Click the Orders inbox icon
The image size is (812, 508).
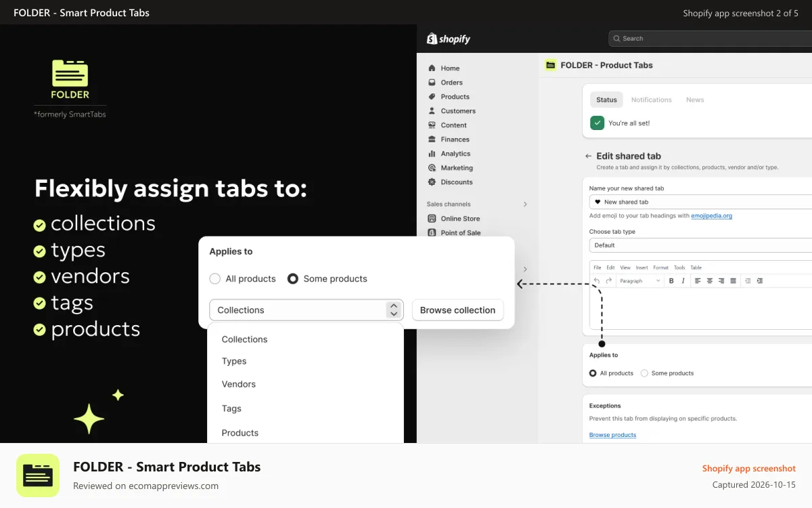click(432, 83)
